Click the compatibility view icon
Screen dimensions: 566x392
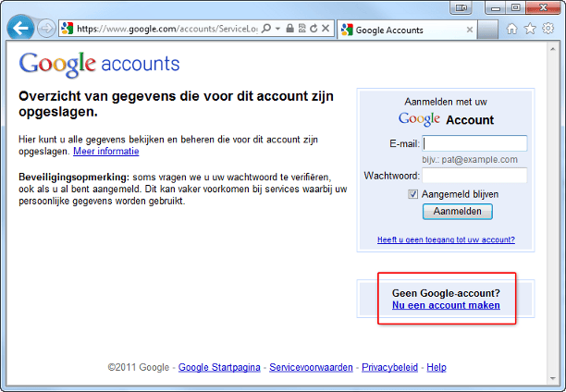[302, 28]
